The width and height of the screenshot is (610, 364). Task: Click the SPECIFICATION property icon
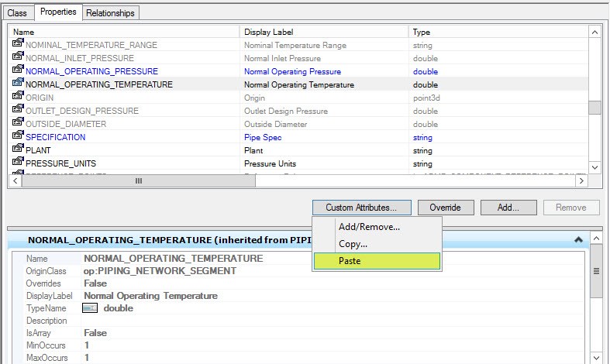point(18,135)
